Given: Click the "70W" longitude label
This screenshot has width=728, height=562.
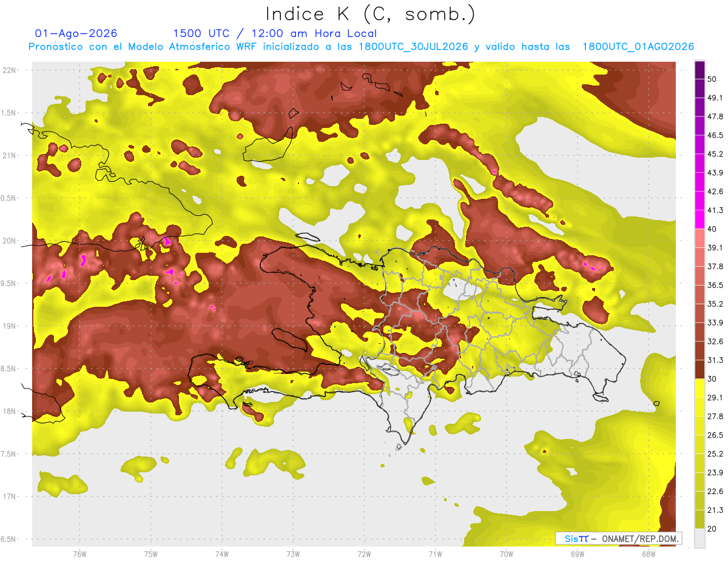Looking at the screenshot, I should click(x=506, y=554).
